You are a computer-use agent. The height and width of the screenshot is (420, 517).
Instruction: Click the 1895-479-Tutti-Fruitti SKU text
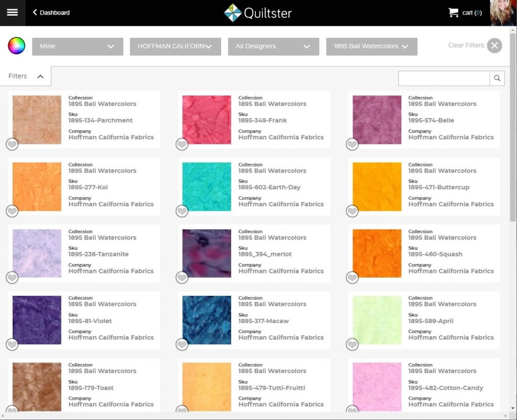coord(272,388)
